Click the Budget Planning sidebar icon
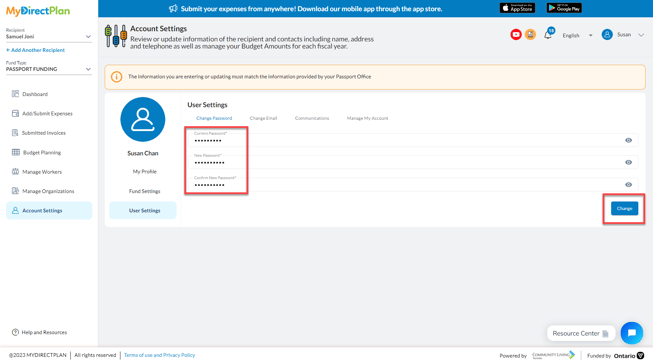This screenshot has width=653, height=364. (x=15, y=152)
